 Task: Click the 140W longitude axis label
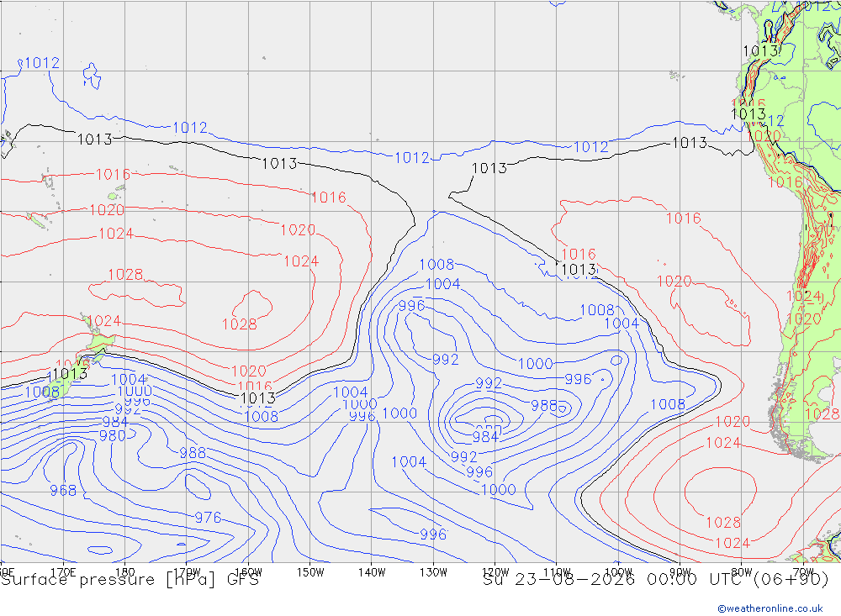coord(372,572)
